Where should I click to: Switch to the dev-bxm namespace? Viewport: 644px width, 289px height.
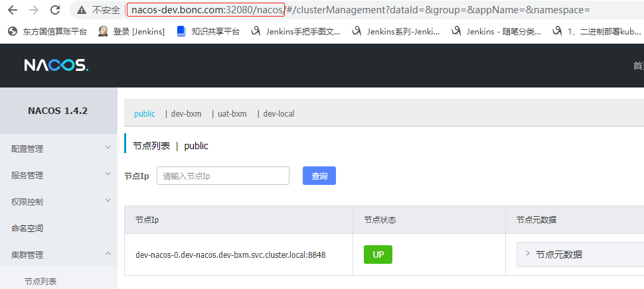pos(186,113)
